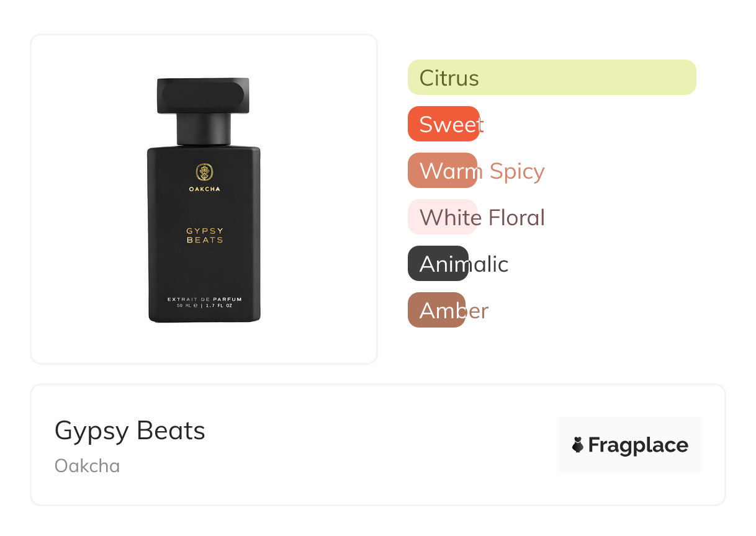Select the dark Animalic accord bar
Screen dimensions: 756x536
438,264
